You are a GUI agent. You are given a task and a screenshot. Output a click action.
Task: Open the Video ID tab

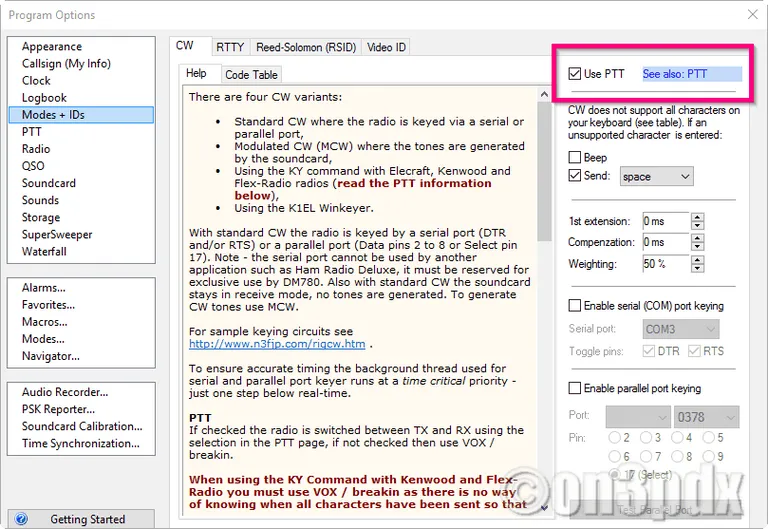pos(386,47)
